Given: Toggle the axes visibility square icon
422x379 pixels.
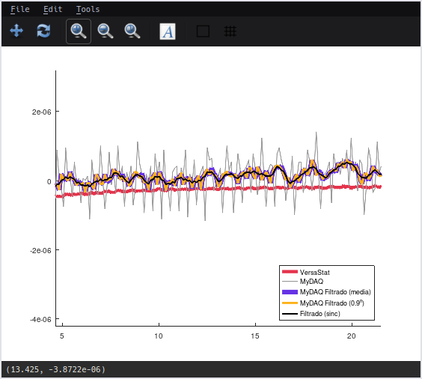Looking at the screenshot, I should [203, 31].
